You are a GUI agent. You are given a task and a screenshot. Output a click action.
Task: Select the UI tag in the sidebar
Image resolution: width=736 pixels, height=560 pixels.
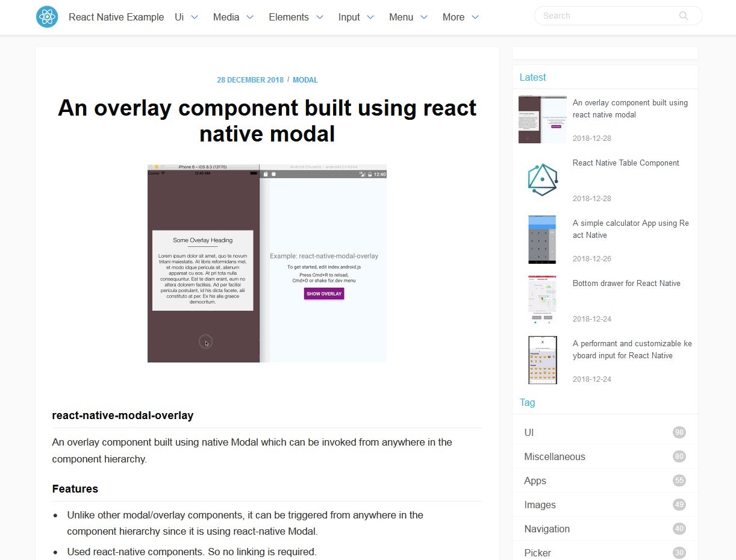(x=528, y=432)
